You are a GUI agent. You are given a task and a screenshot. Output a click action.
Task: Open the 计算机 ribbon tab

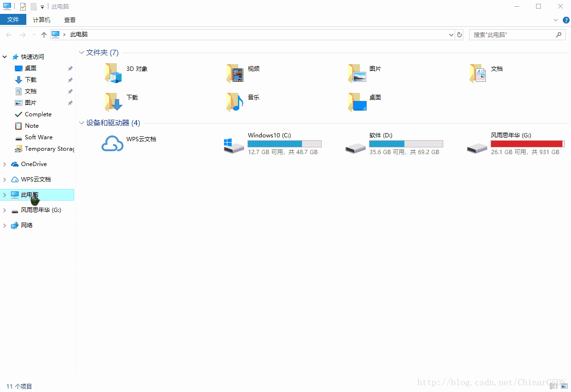pos(42,20)
